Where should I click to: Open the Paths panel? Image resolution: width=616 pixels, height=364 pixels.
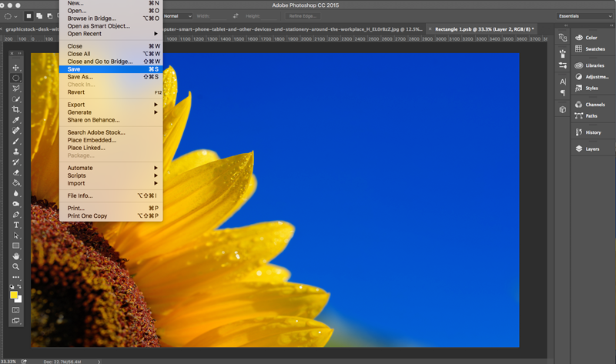click(x=586, y=116)
